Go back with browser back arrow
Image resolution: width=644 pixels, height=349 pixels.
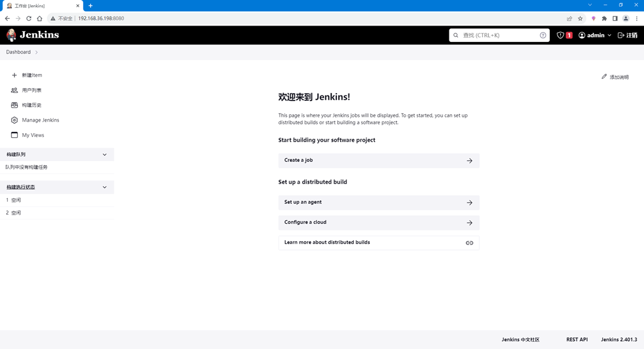click(x=7, y=18)
